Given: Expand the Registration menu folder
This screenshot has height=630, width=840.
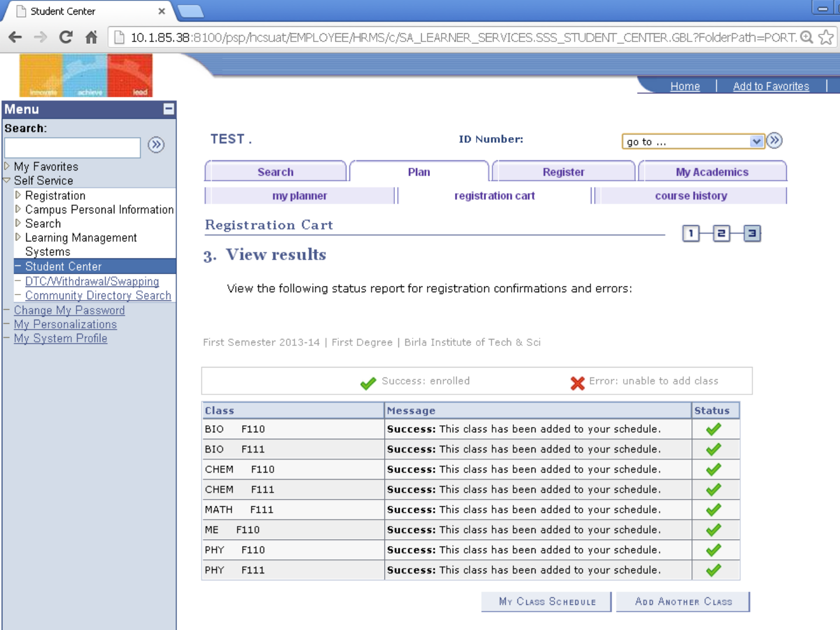Looking at the screenshot, I should pos(18,195).
